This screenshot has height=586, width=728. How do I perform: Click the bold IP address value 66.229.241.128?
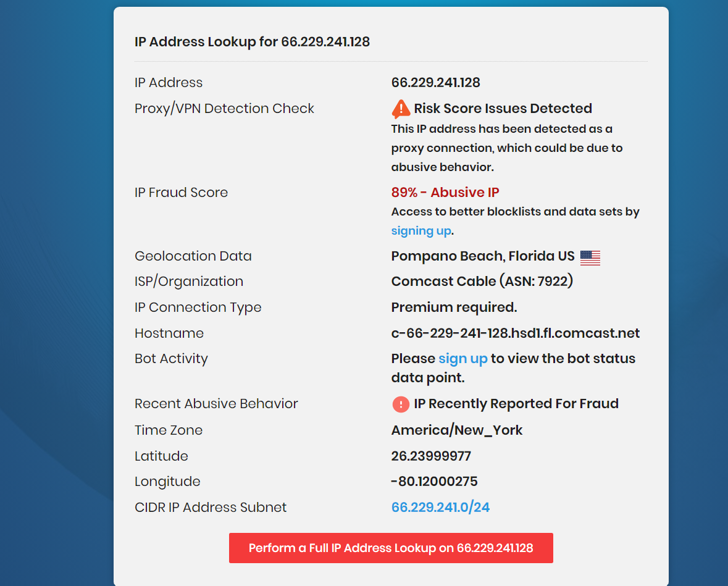tap(435, 83)
